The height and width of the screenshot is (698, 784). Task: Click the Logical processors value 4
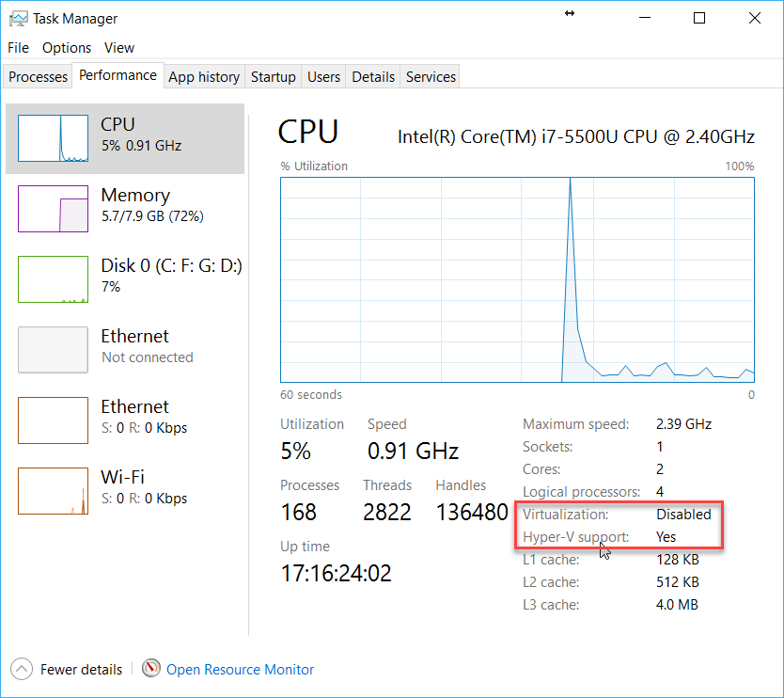pos(660,491)
